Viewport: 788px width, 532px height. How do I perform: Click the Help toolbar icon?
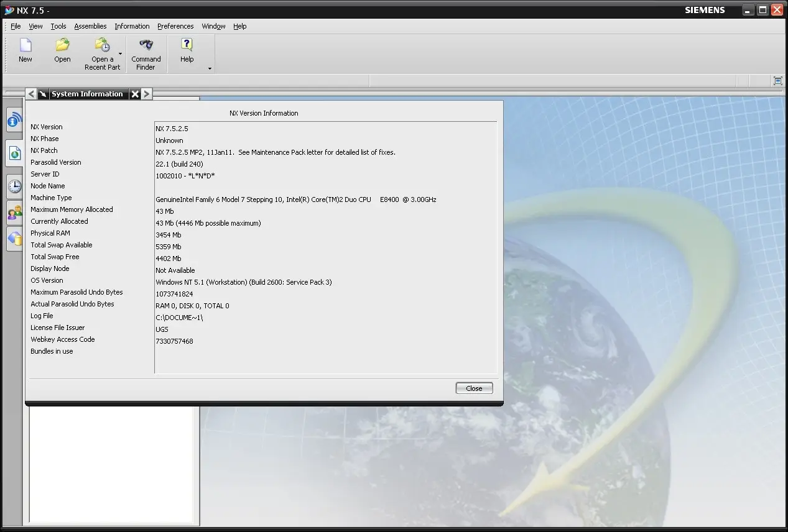(x=187, y=45)
